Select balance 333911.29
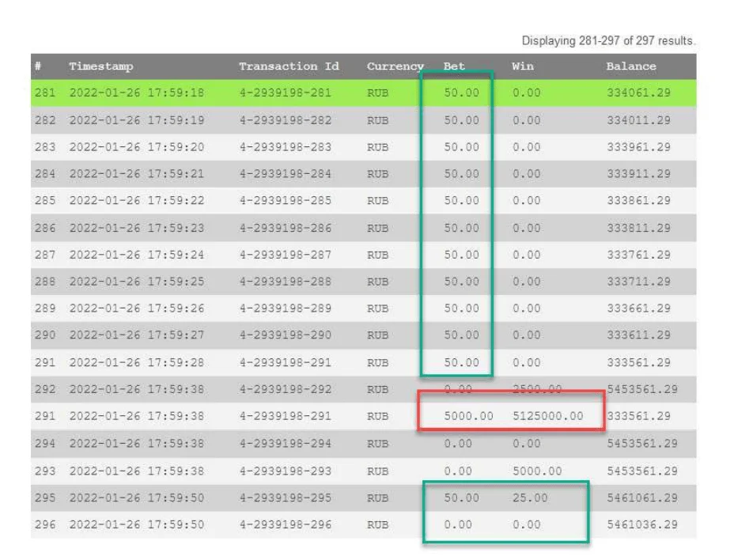Image resolution: width=734 pixels, height=560 pixels. 638,174
